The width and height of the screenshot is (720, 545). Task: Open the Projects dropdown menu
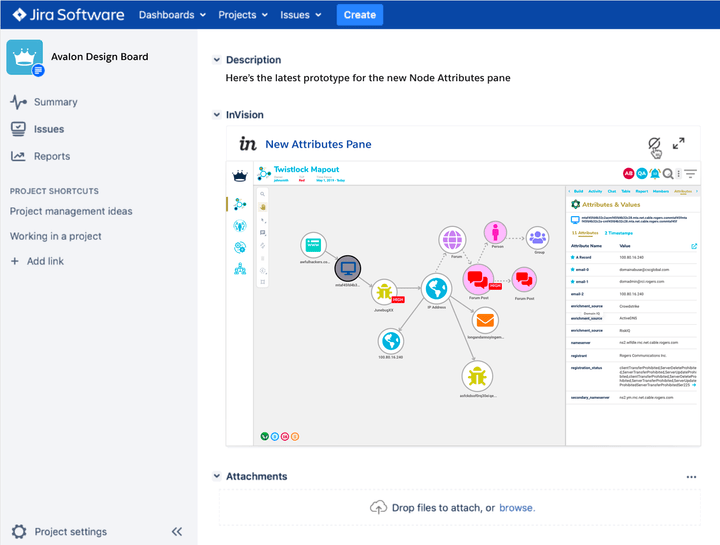tap(243, 15)
